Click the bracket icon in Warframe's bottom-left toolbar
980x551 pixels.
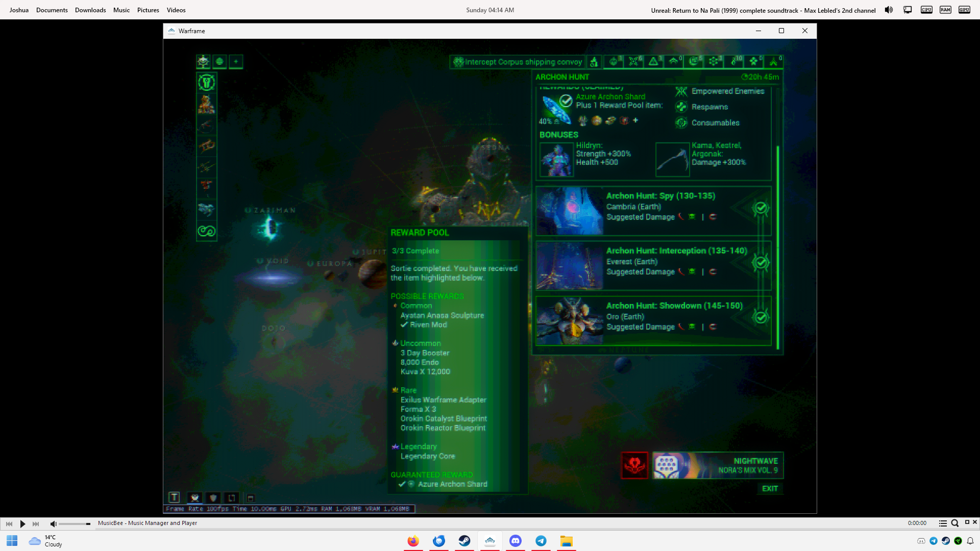coord(232,497)
